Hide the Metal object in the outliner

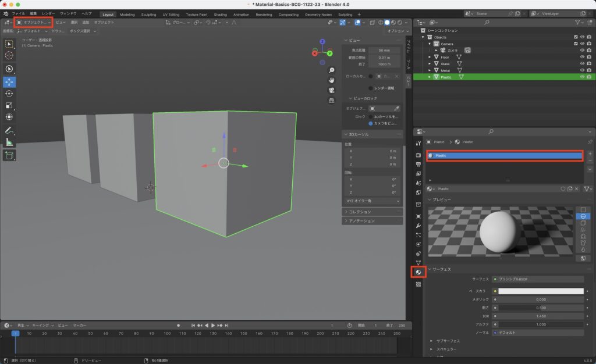point(583,70)
